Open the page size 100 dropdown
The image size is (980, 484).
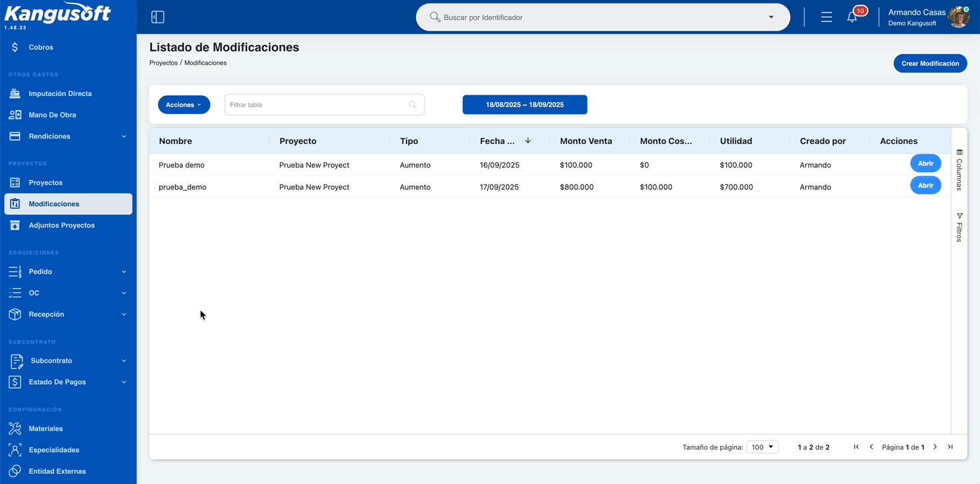tap(762, 447)
